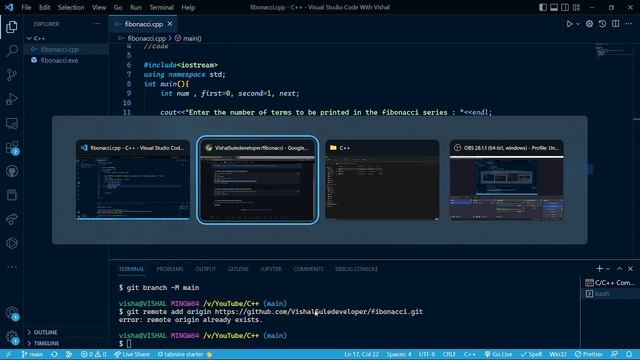Maximize the terminal panel
The height and width of the screenshot is (360, 640).
[x=619, y=269]
